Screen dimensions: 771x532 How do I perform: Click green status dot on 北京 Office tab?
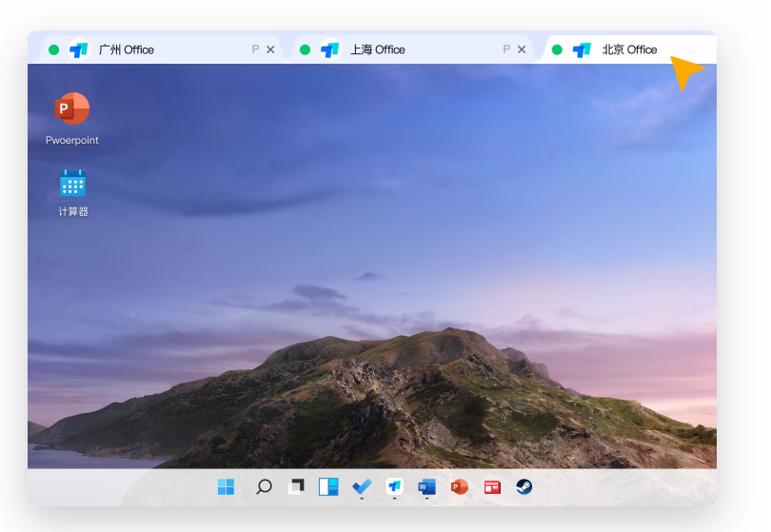point(557,49)
